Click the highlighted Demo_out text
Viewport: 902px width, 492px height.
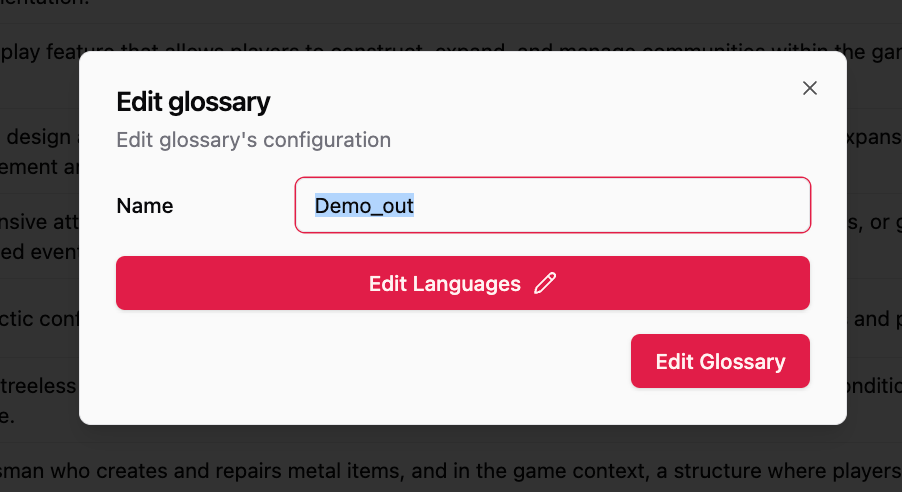(364, 205)
